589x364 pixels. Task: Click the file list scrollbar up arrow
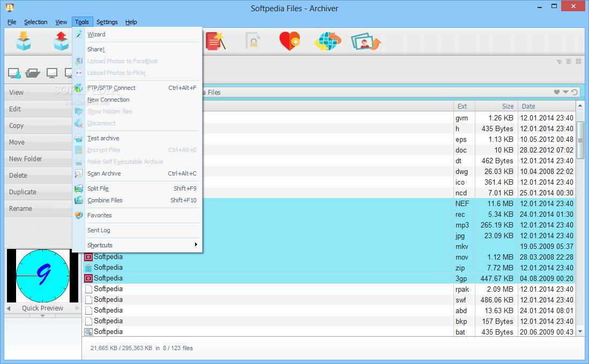[580, 106]
